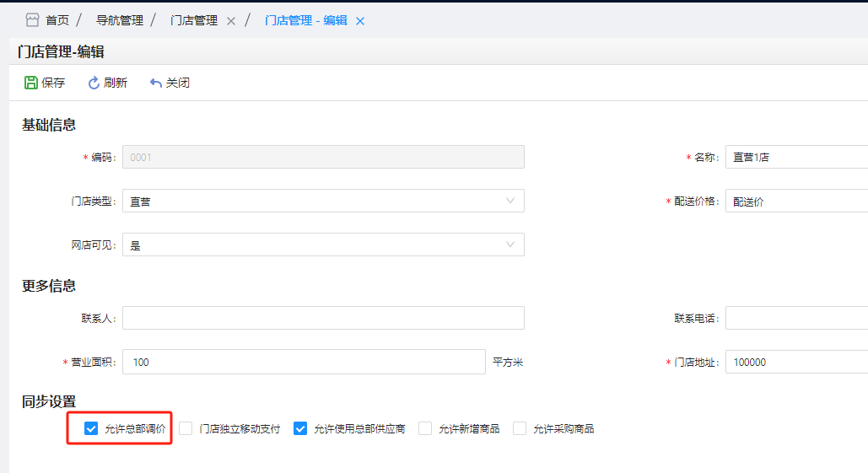Image resolution: width=868 pixels, height=473 pixels.
Task: Focus the 联系电话 input field
Action: pyautogui.click(x=796, y=318)
